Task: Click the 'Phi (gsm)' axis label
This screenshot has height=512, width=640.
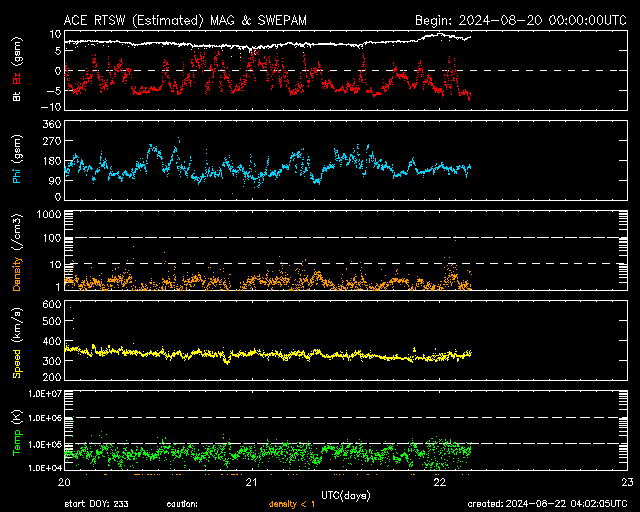Action: coord(17,159)
